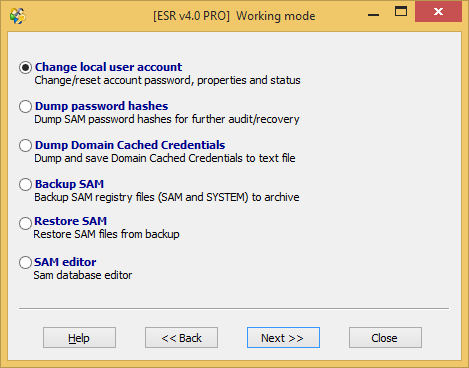The image size is (469, 368).
Task: Click the 'Restore SAM files from backup' description
Action: (106, 234)
